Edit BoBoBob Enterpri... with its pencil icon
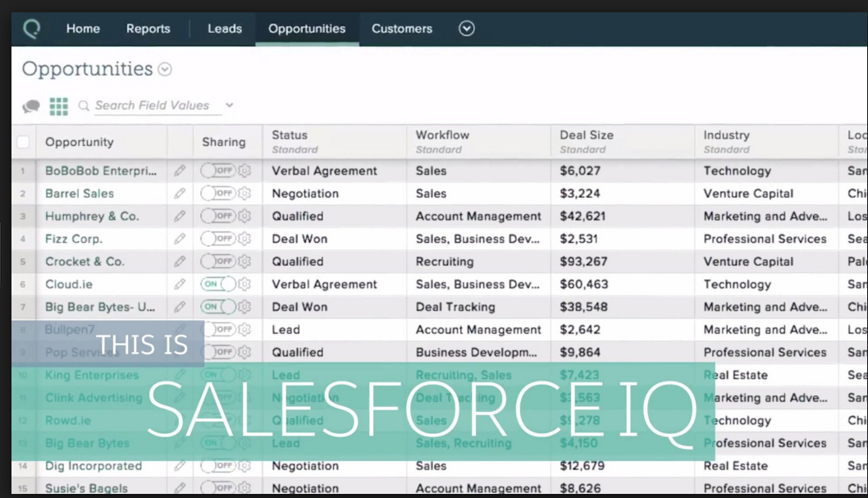 [180, 171]
